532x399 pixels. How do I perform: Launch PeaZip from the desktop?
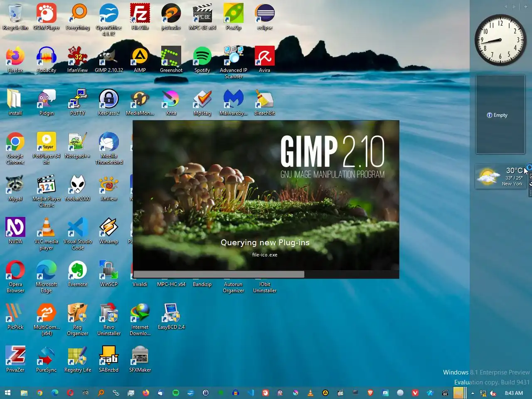pos(234,17)
